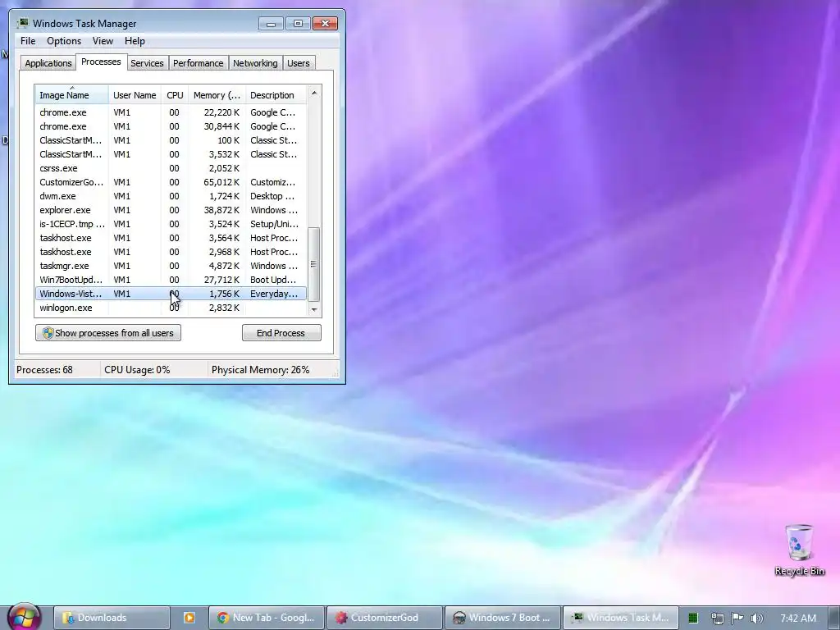Select chrome.exe using 30,844 K
840x630 pixels.
[x=171, y=126]
